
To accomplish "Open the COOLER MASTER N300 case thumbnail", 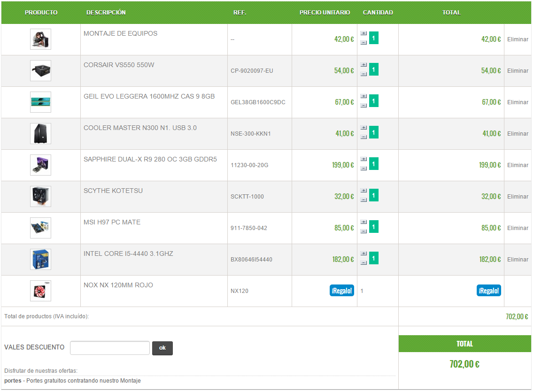I will pyautogui.click(x=40, y=134).
